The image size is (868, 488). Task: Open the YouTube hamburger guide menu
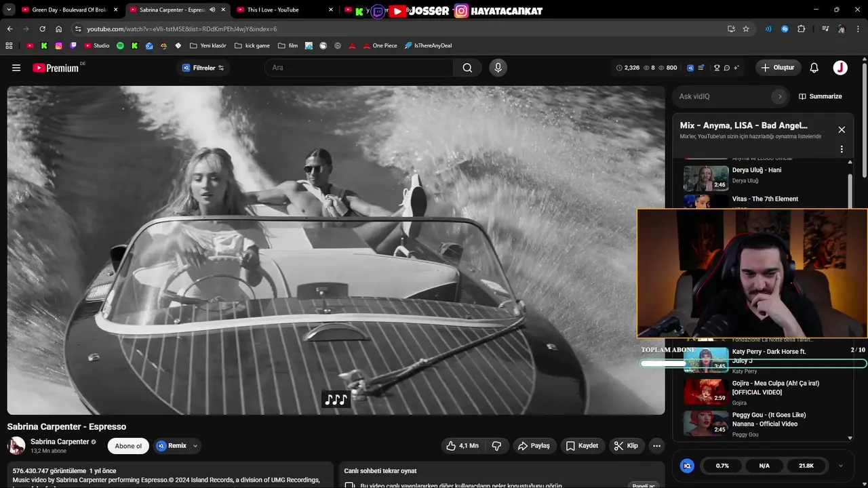point(16,68)
